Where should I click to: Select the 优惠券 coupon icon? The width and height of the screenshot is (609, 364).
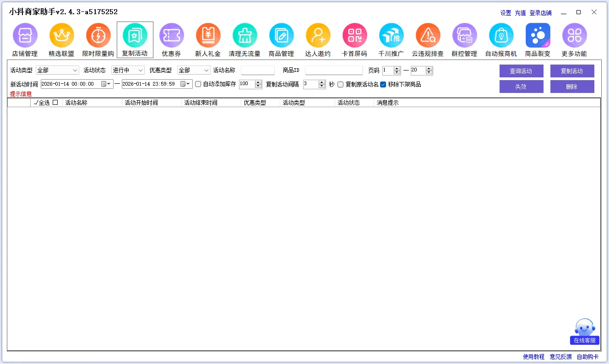[171, 36]
